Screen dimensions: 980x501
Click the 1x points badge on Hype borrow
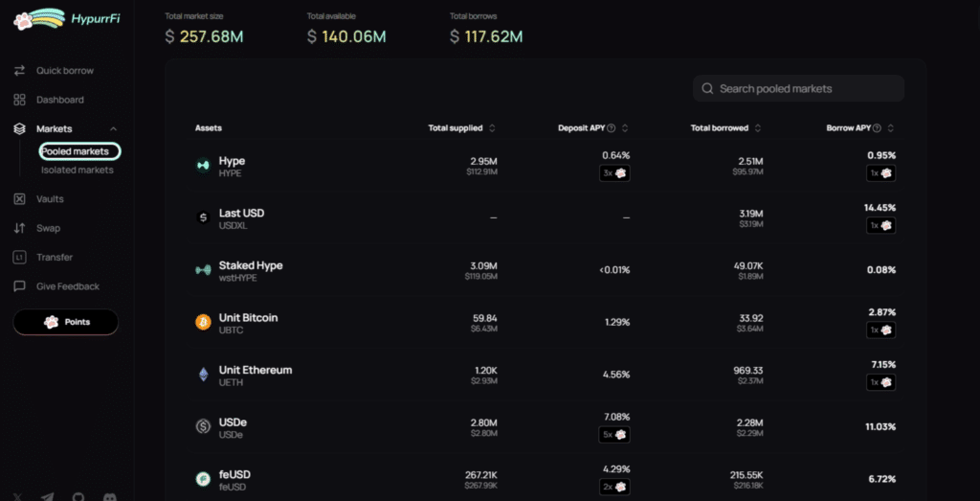pyautogui.click(x=880, y=173)
